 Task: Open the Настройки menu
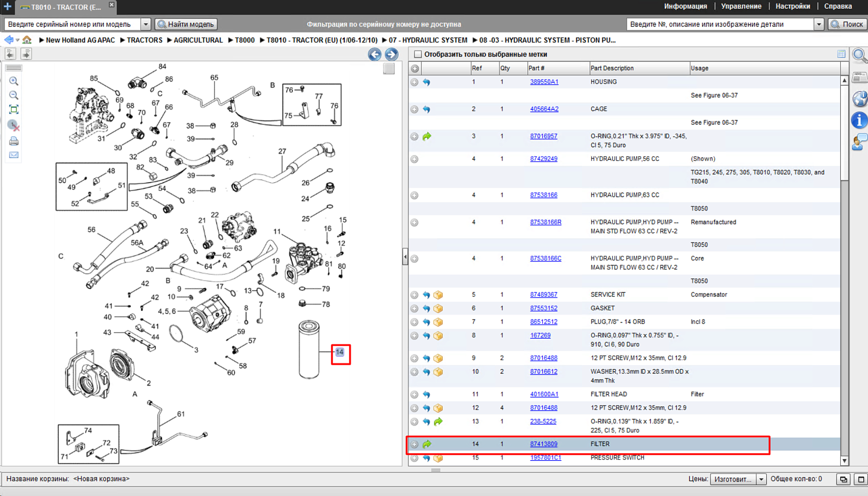[x=793, y=6]
